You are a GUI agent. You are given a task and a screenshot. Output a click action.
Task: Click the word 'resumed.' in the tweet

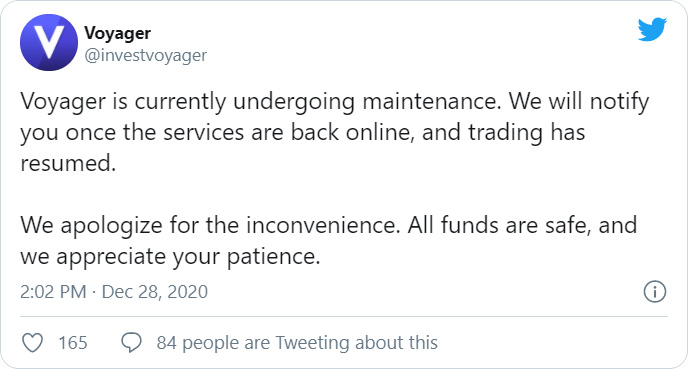click(68, 164)
